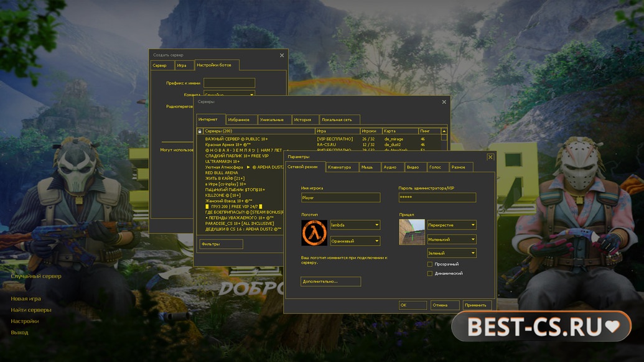Click the Имя игрока input field
644x362 pixels.
click(340, 198)
